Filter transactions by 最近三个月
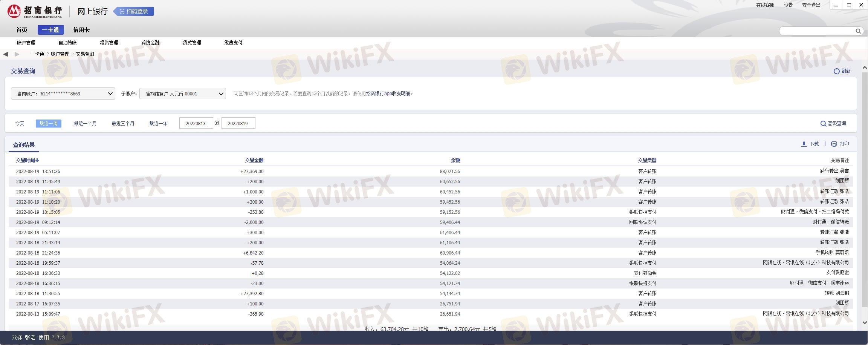The width and height of the screenshot is (868, 345). click(123, 123)
